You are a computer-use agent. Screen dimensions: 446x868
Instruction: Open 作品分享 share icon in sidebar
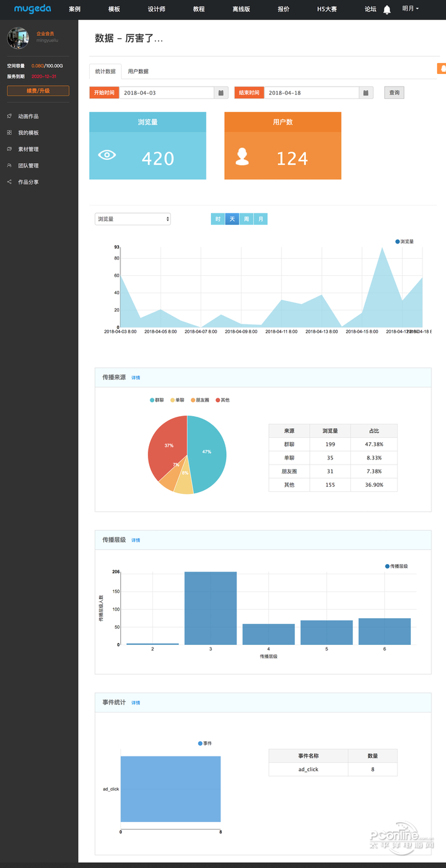click(10, 182)
